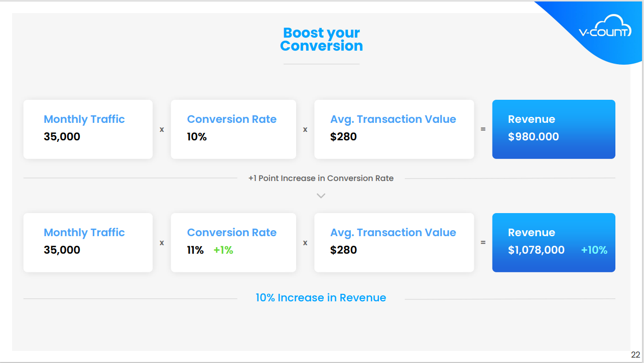Click the equals sign before Revenue $980.000
Screen dimensions: 644x363
483,129
